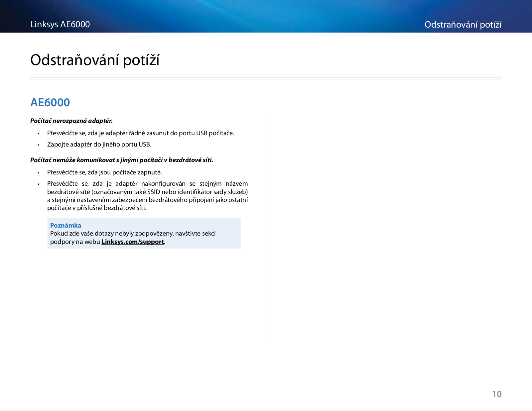Click the page number 10
532x411 pixels.
tap(497, 394)
